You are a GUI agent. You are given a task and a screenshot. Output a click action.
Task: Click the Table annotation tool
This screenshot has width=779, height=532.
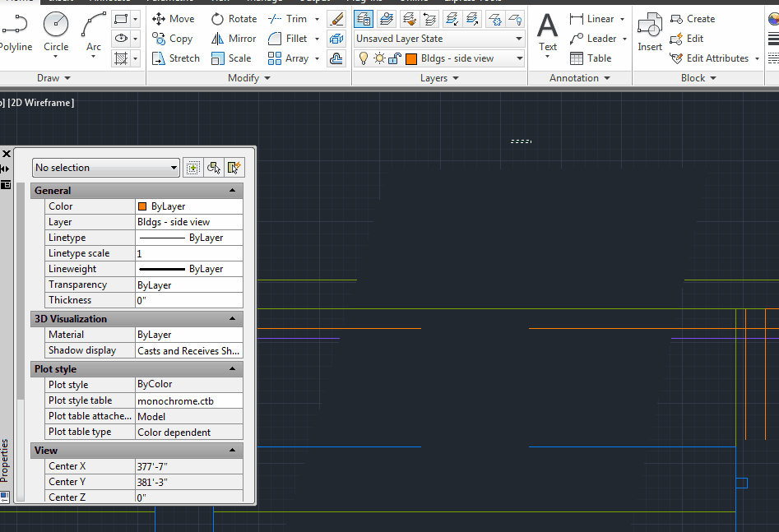coord(591,58)
